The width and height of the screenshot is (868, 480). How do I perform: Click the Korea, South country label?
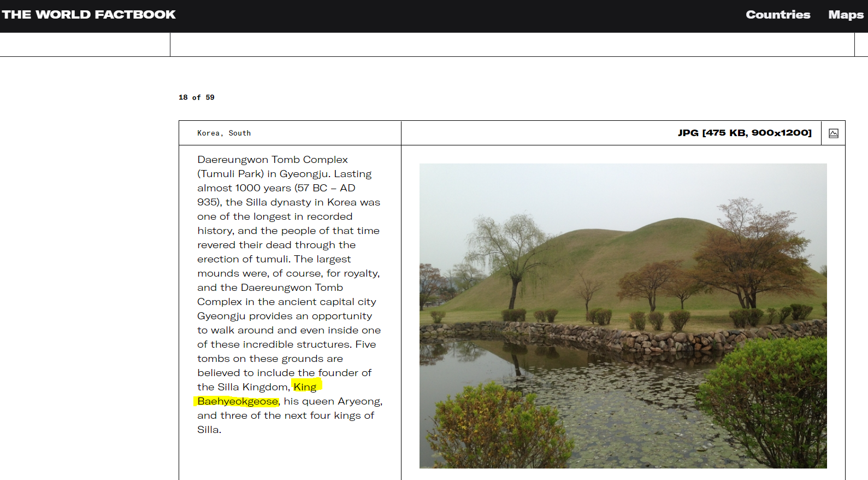coord(224,133)
